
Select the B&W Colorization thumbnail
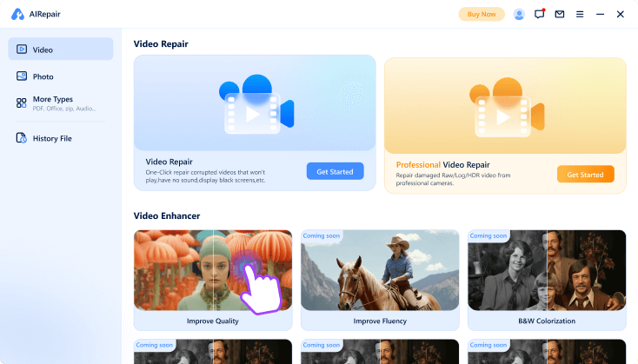pyautogui.click(x=546, y=270)
